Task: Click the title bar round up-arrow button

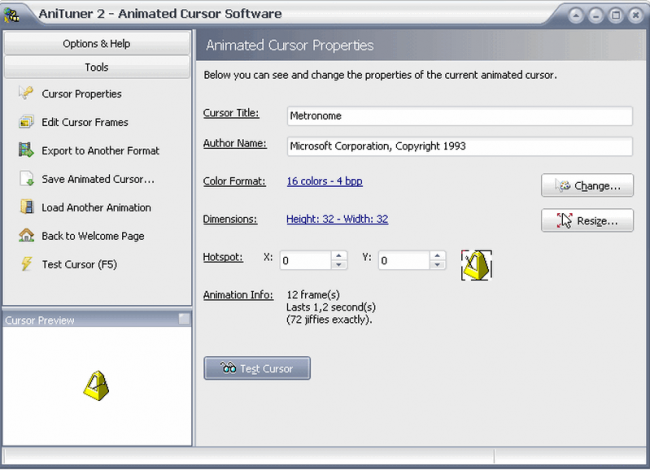Action: tap(576, 16)
